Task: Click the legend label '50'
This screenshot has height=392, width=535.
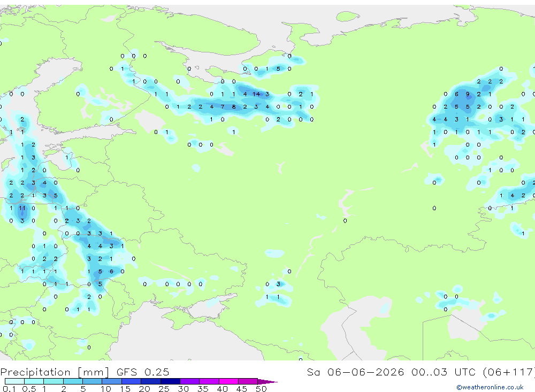Action: (261, 389)
